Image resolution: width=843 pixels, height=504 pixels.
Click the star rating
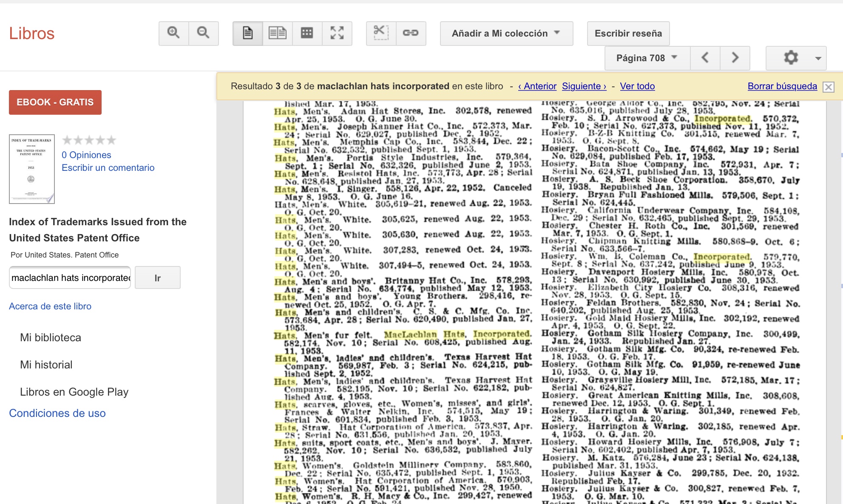[89, 140]
